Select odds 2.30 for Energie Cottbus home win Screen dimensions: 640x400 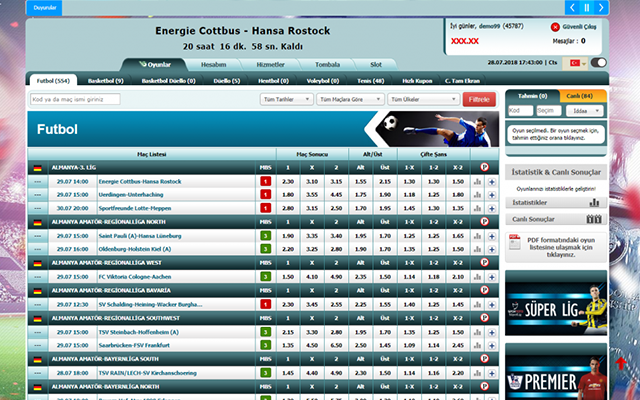point(288,181)
